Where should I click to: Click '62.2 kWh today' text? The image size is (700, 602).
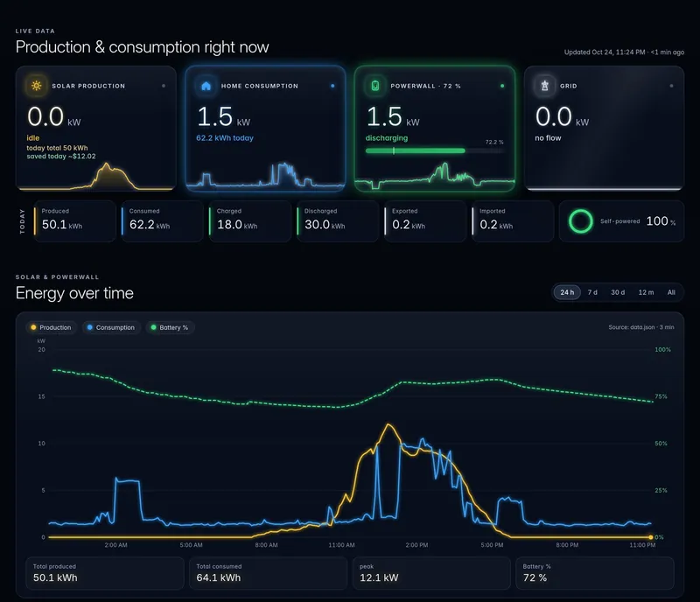pos(225,138)
